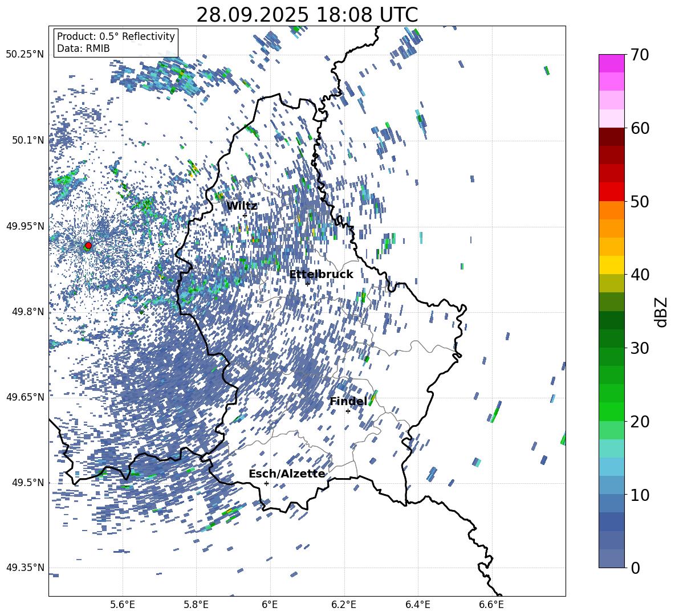Click the colorbar '40' tick label

point(640,275)
